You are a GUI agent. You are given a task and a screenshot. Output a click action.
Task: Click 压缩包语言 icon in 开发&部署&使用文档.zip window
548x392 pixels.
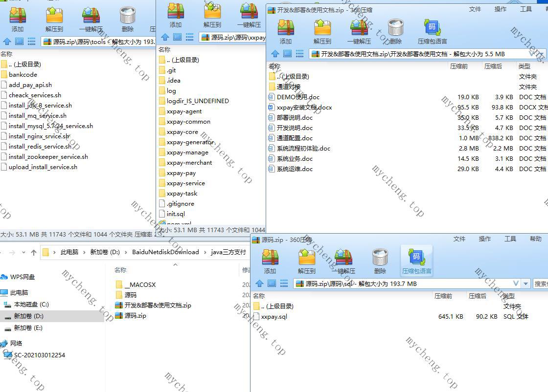pyautogui.click(x=433, y=28)
